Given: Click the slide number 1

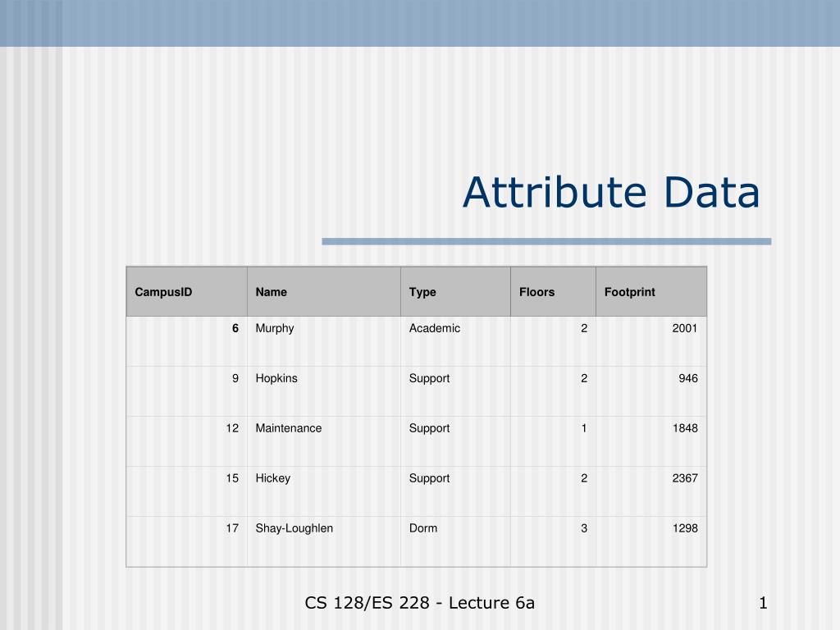Looking at the screenshot, I should click(763, 603).
